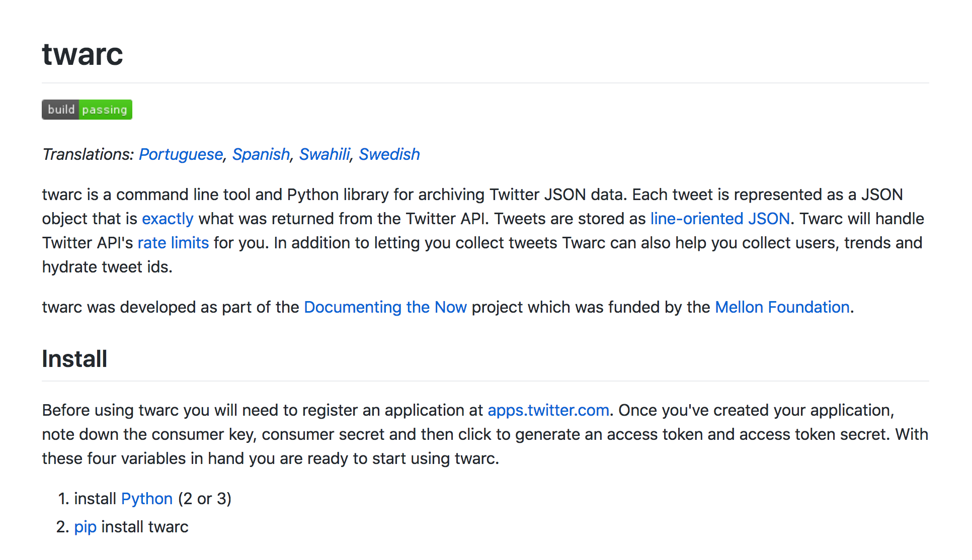Click the 'Translations:' italic label

point(88,154)
